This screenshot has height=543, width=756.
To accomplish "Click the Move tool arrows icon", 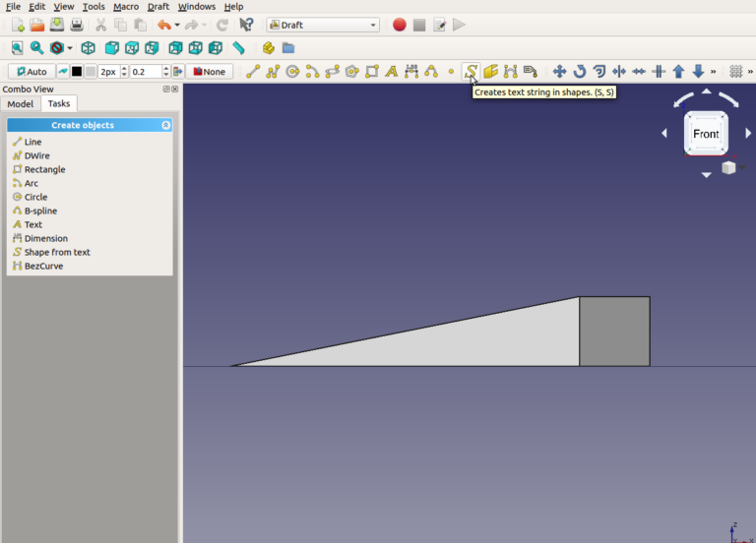I will 559,72.
